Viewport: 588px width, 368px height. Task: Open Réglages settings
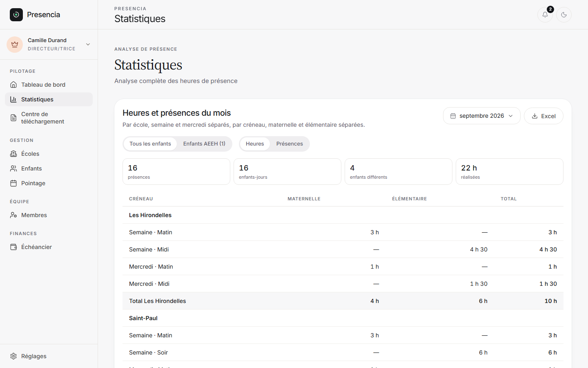point(49,356)
